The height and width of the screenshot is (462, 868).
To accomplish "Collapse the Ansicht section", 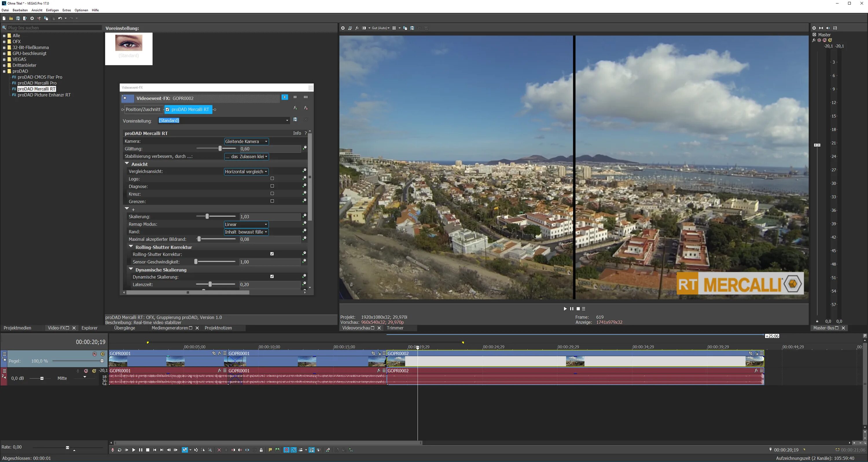I will click(x=127, y=164).
